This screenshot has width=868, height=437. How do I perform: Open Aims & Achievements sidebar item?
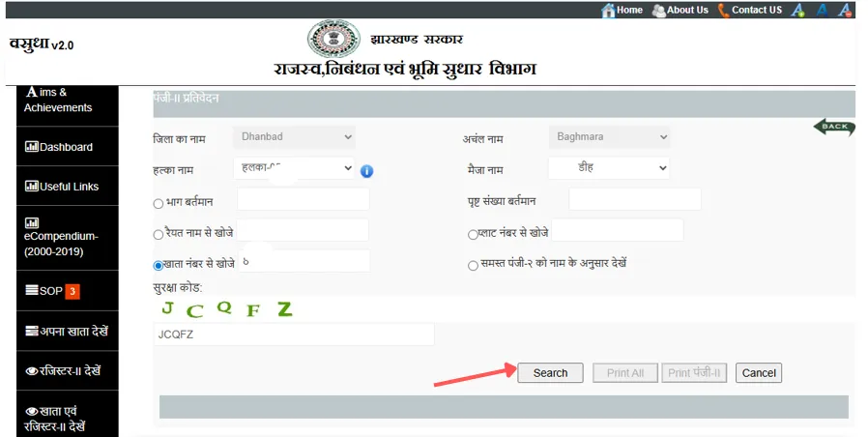pos(68,105)
